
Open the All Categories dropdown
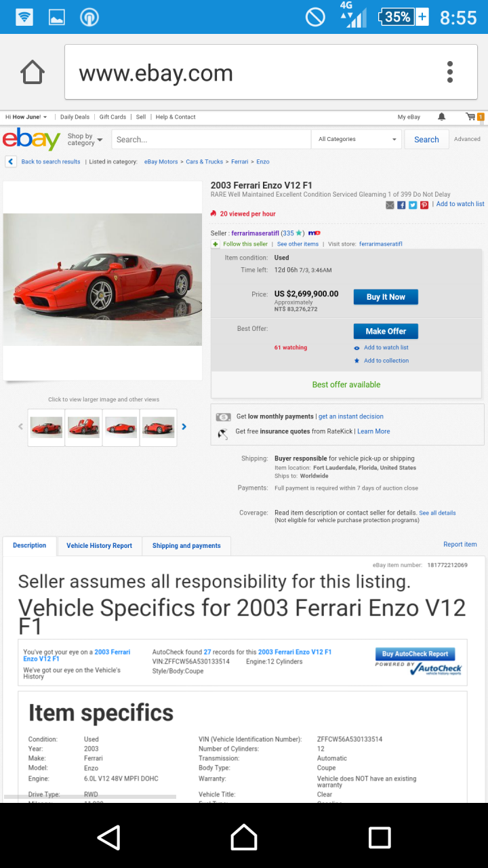pos(357,139)
